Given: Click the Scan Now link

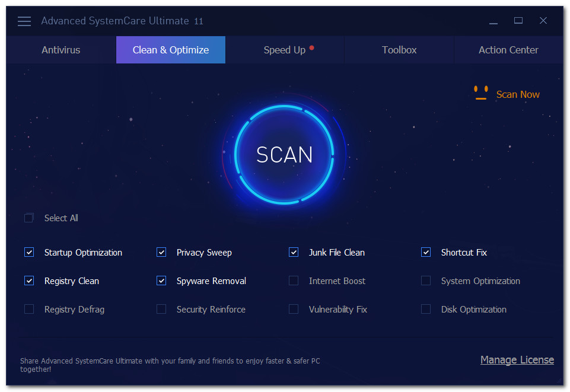Looking at the screenshot, I should [x=518, y=94].
